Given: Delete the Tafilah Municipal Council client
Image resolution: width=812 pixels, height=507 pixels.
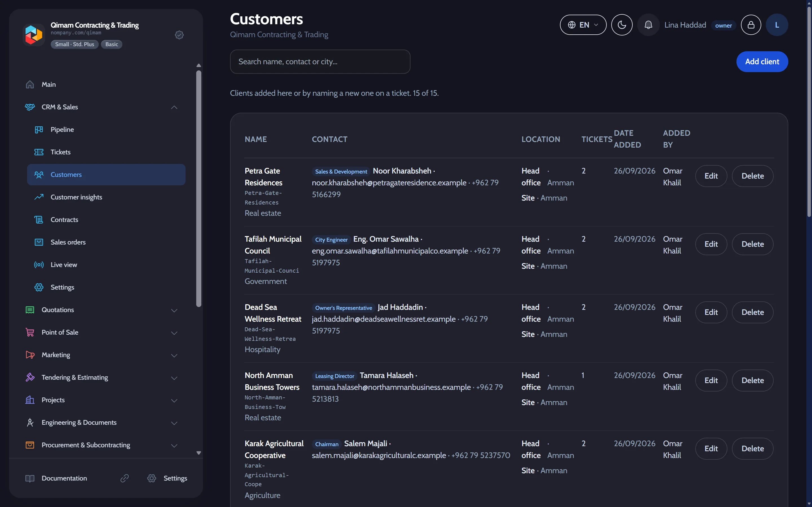Looking at the screenshot, I should (753, 244).
